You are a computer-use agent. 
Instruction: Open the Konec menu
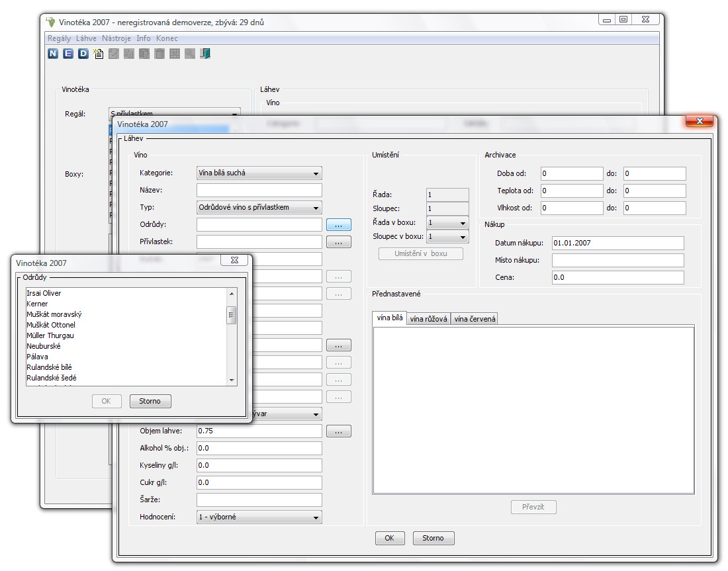tap(167, 38)
